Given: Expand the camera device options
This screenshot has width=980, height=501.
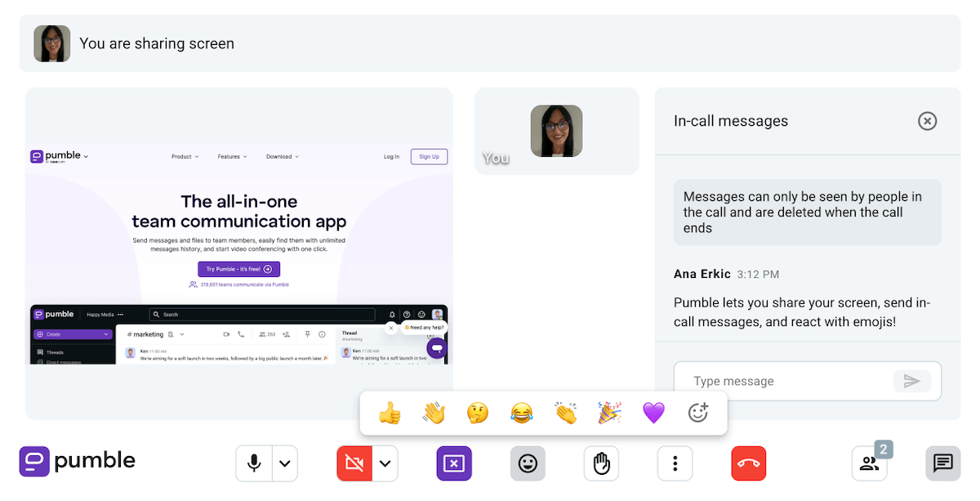Looking at the screenshot, I should point(384,463).
